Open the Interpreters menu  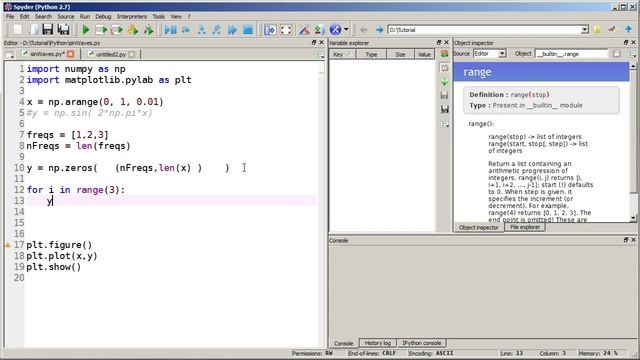click(132, 16)
